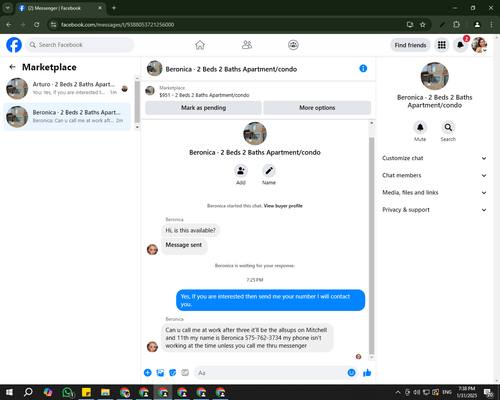Focus the Aa message input box
Screen dimensions: 500x400
270,373
